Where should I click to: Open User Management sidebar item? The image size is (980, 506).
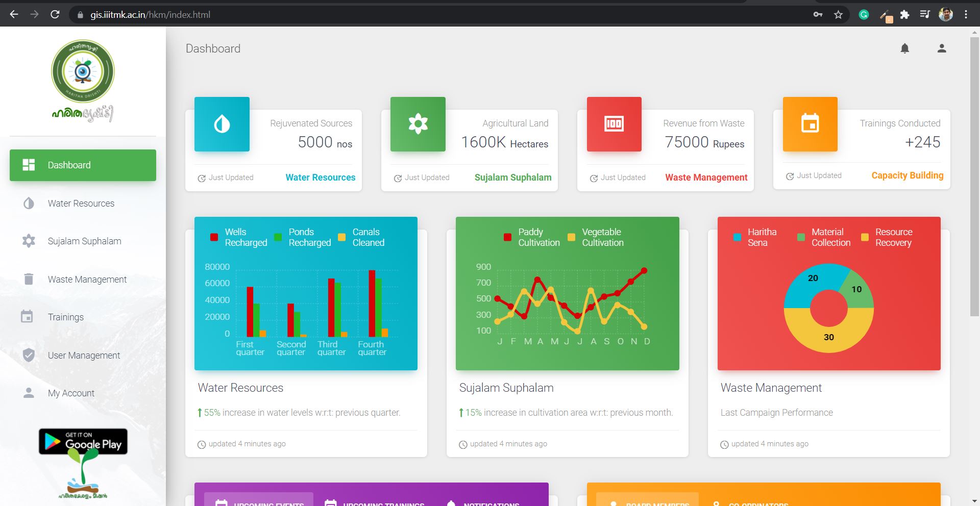[83, 355]
